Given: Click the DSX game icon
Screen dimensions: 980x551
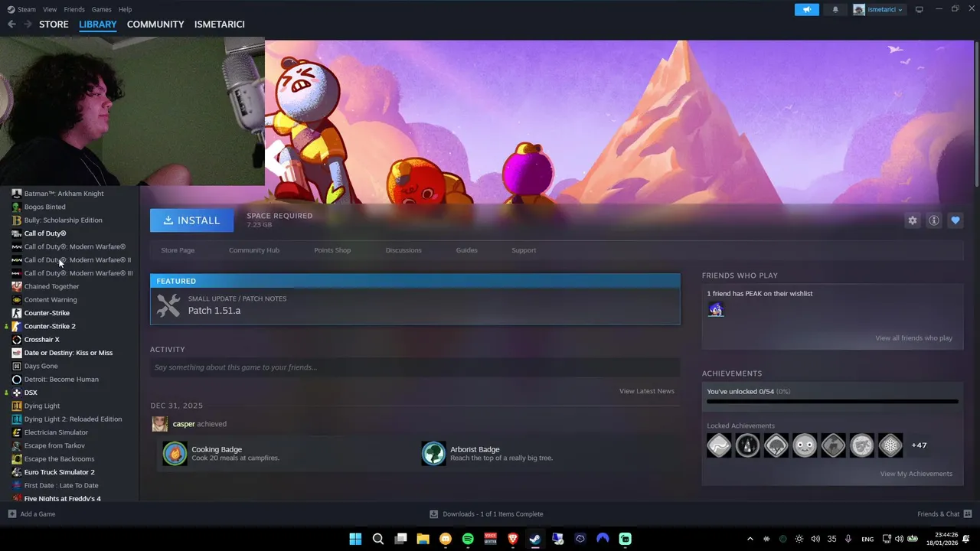Looking at the screenshot, I should pos(17,393).
